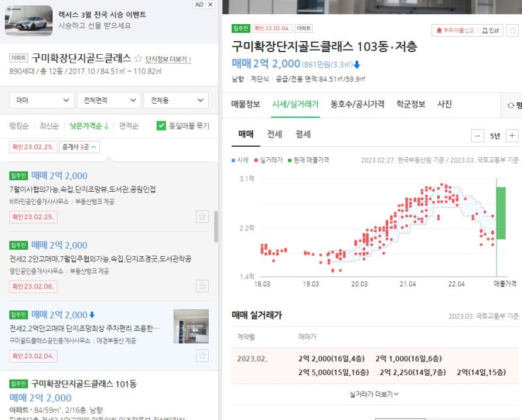This screenshot has height=420, width=522.
Task: Star the 영인공인중개사사무소 listing
Action: point(202,286)
